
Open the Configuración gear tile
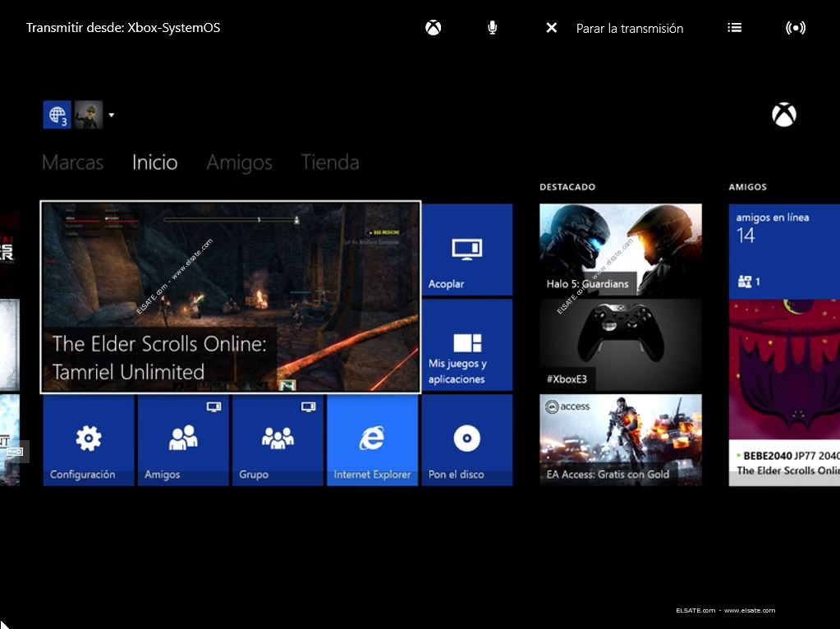tap(89, 440)
